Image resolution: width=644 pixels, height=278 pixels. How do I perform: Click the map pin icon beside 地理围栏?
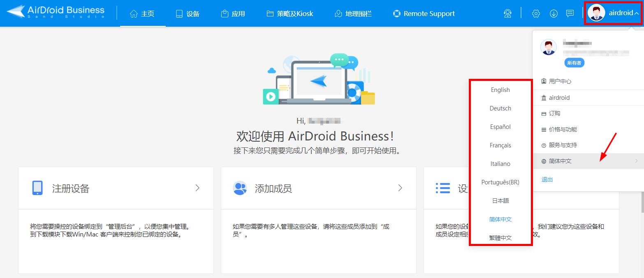pos(338,14)
